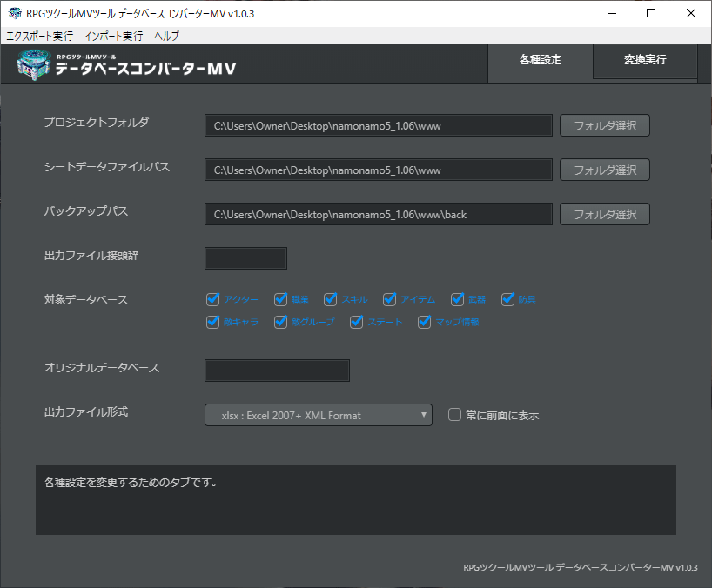Screen dimensions: 712x588
Task: Uncheck the 敵キャラ checkbox
Action: point(213,322)
